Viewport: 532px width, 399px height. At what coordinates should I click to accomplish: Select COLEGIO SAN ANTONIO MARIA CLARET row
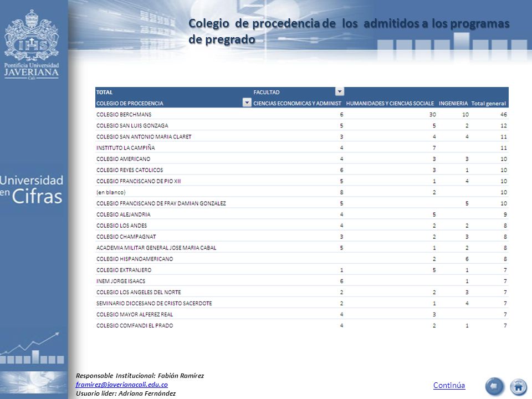click(301, 137)
